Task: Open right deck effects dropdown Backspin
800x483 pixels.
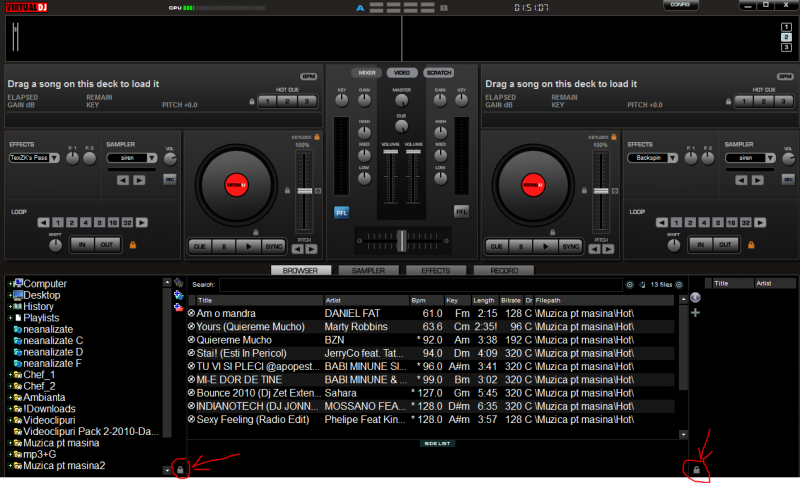Action: point(653,158)
